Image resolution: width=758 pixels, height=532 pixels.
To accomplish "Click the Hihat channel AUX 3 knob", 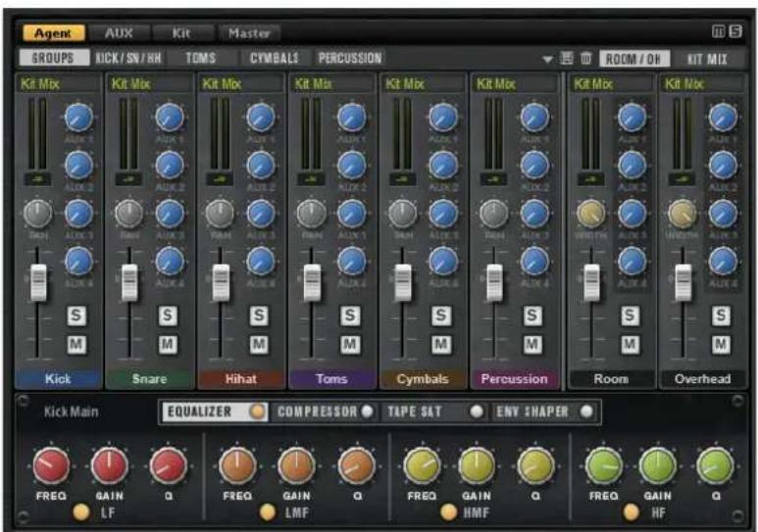I will tap(261, 213).
